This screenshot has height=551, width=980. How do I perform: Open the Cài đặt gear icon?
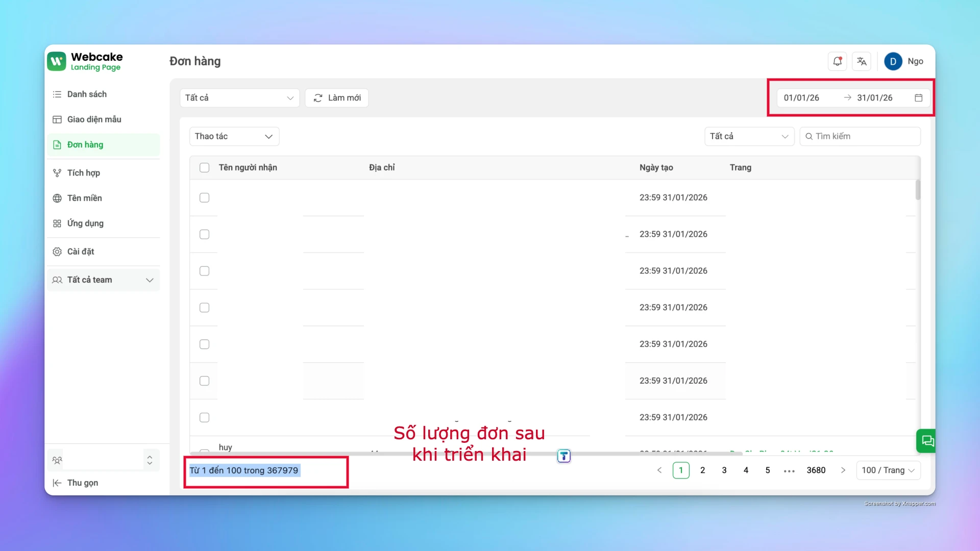pos(57,251)
